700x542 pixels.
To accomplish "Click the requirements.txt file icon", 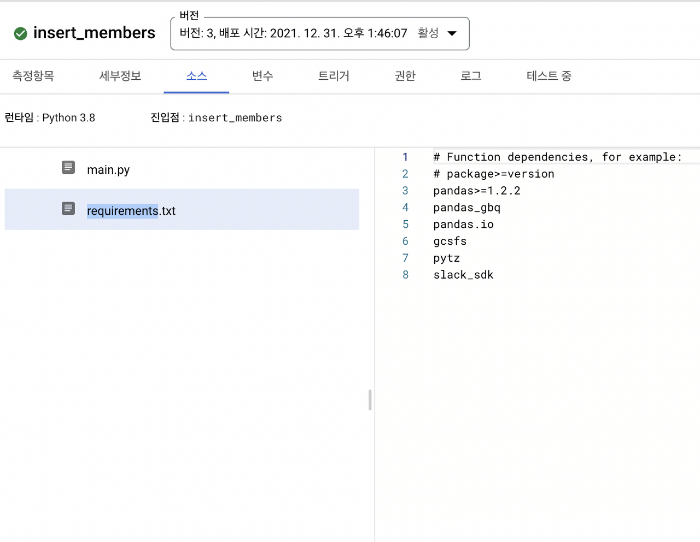I will pos(68,208).
